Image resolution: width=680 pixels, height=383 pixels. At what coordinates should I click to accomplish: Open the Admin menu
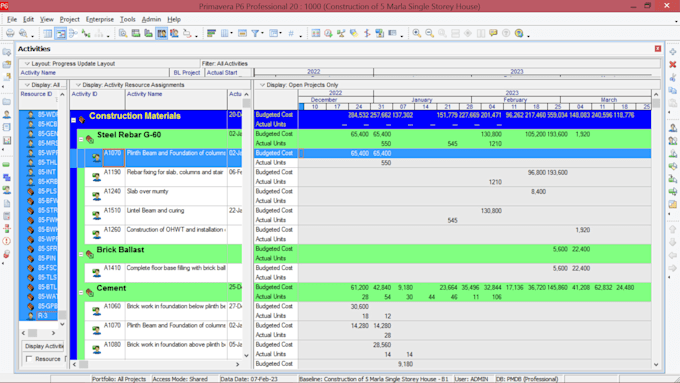click(151, 20)
